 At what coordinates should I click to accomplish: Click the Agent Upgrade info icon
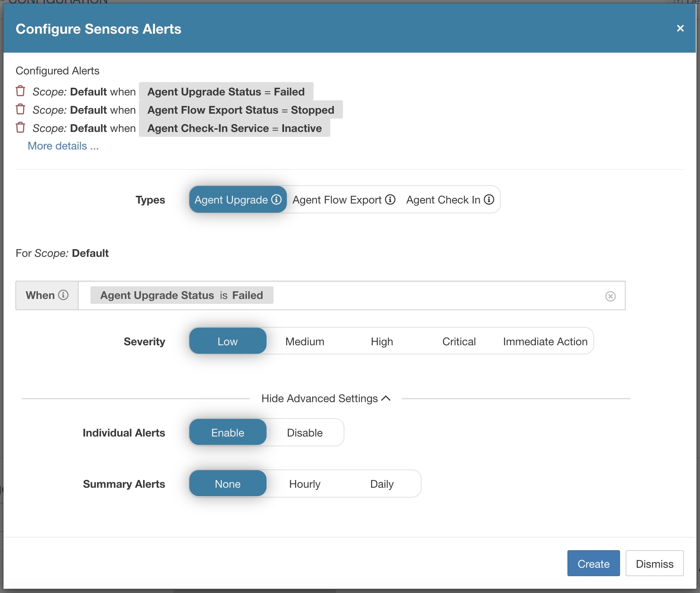(x=276, y=199)
